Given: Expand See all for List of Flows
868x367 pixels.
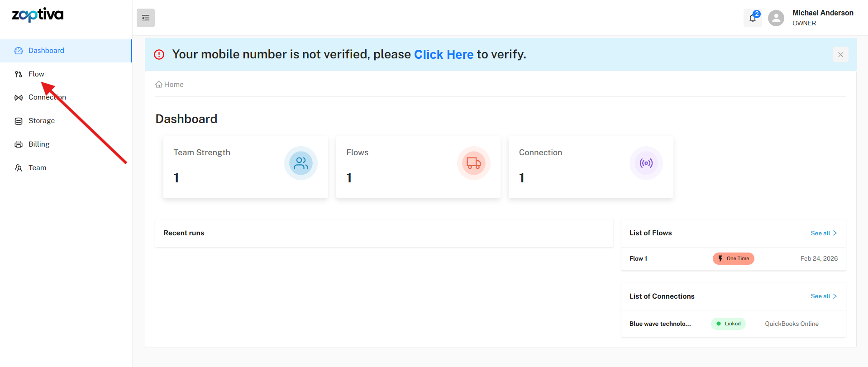Looking at the screenshot, I should (x=823, y=233).
